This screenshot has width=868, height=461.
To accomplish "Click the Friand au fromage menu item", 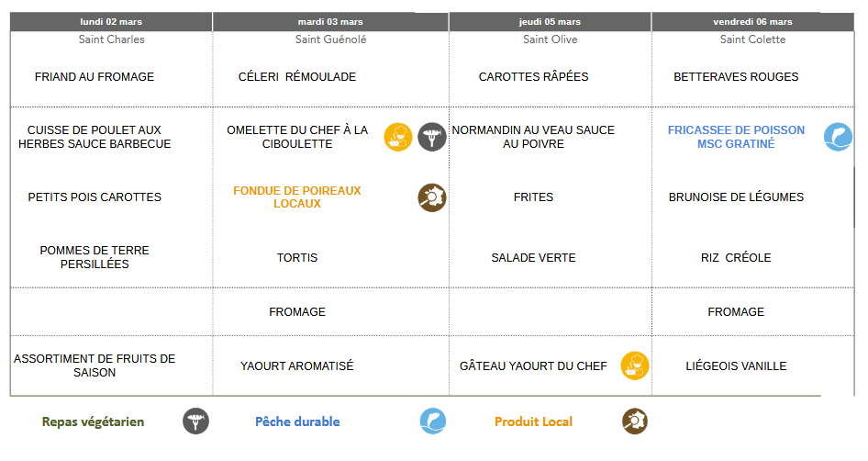I will pos(95,77).
